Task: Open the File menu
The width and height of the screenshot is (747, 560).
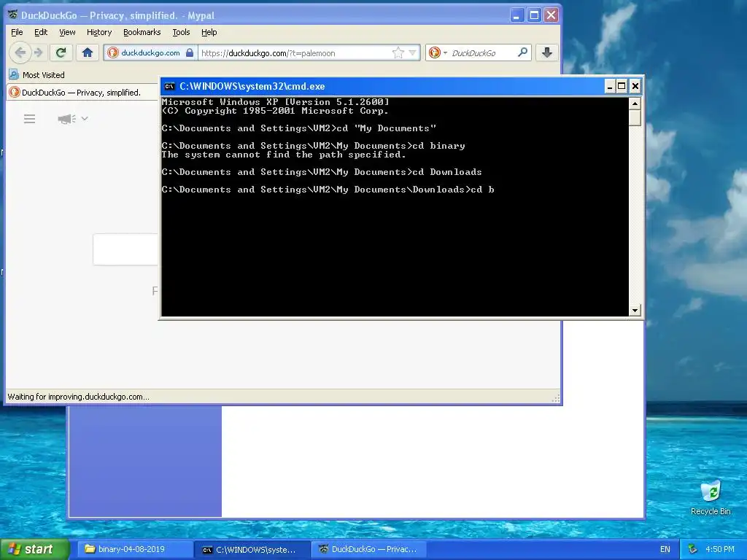Action: point(17,32)
